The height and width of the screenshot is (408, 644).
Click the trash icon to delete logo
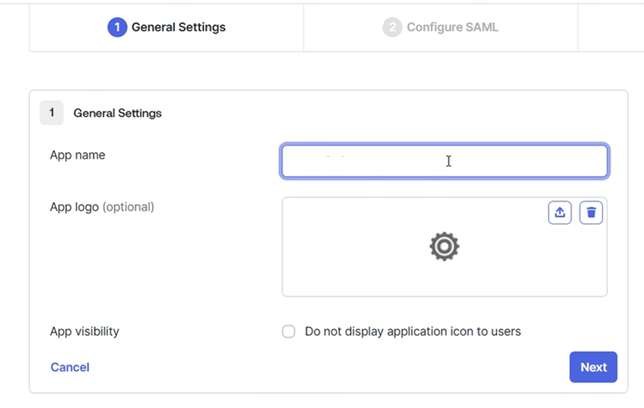591,212
